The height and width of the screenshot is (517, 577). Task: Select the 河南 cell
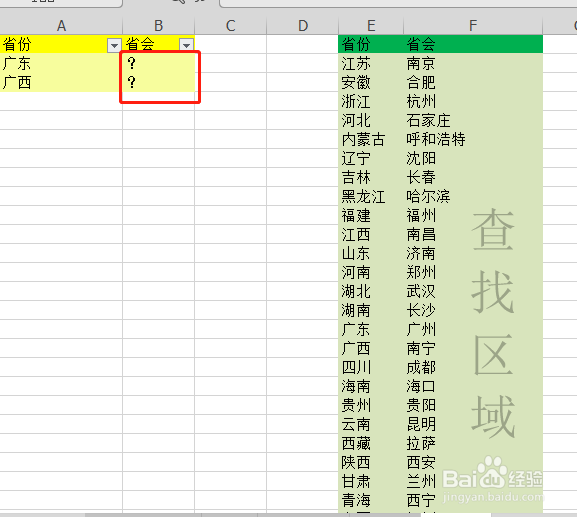[371, 273]
